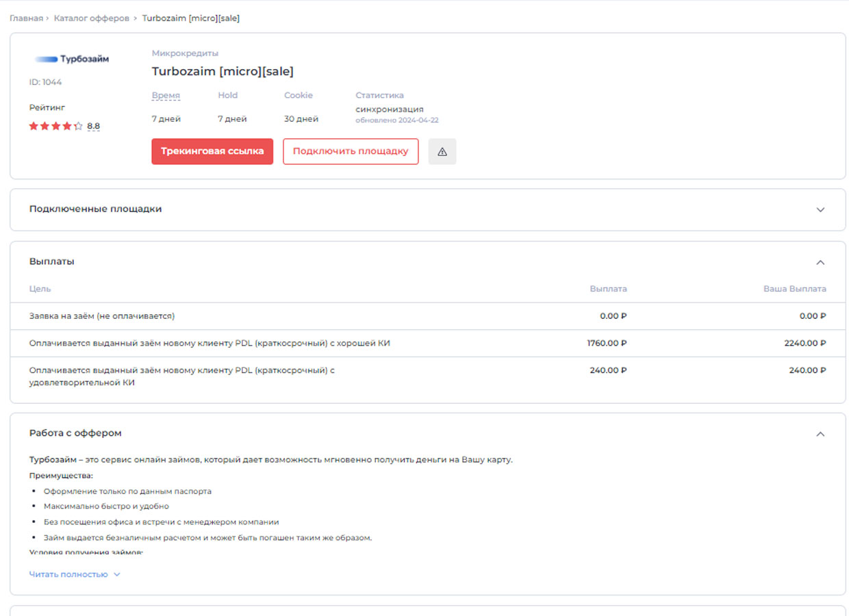Viewport: 849px width, 616px height.
Task: Open Каталог офферов breadcrumb link
Action: click(92, 18)
